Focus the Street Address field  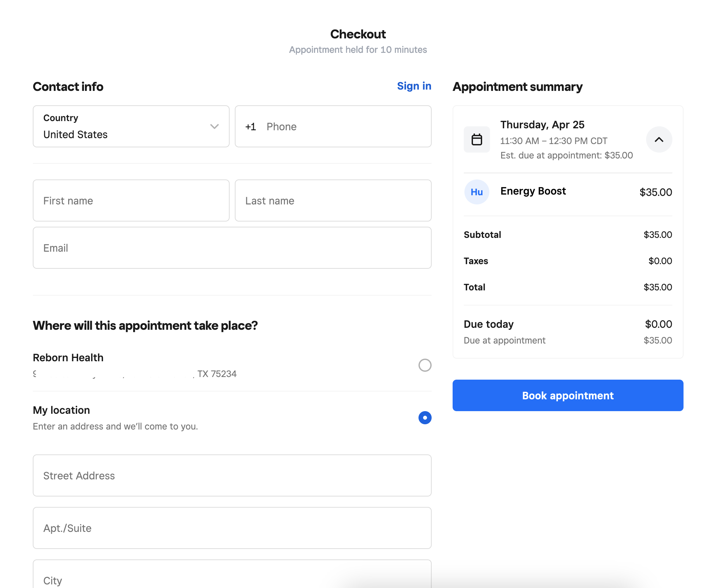(232, 475)
